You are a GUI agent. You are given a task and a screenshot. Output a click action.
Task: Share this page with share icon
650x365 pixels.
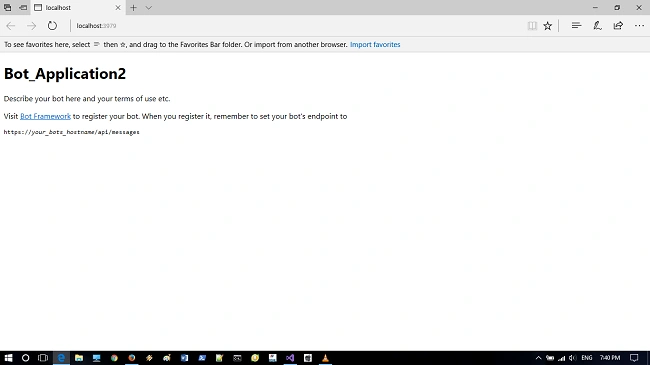(x=618, y=26)
